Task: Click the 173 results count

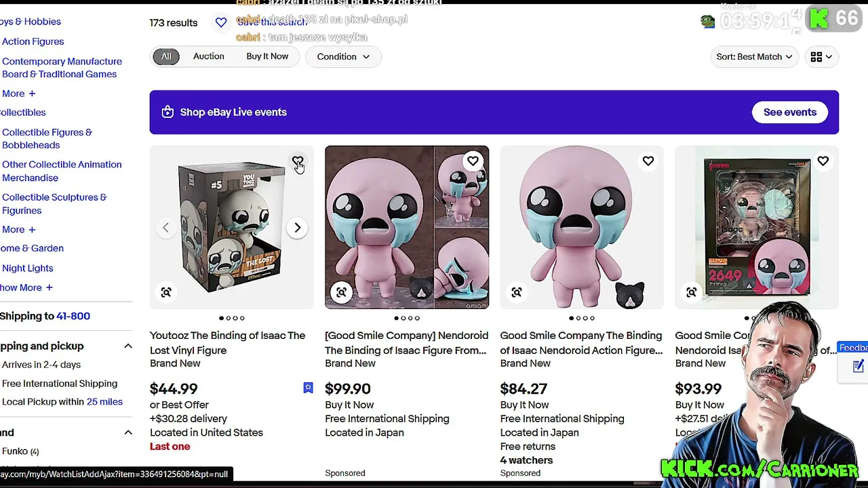Action: coord(174,23)
